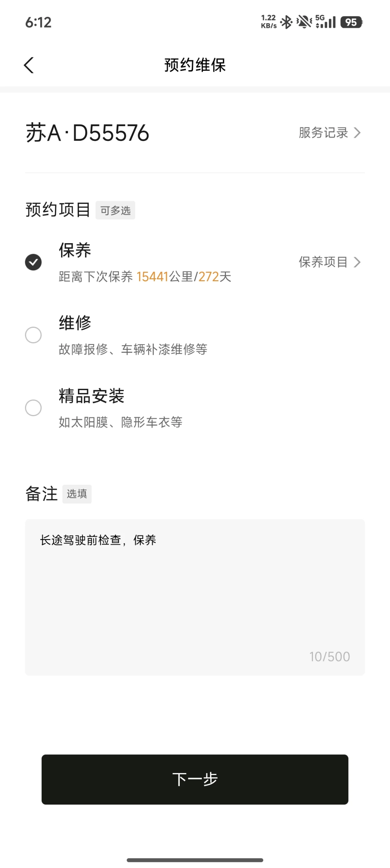Image resolution: width=390 pixels, height=868 pixels.
Task: Tap the network speed indicator
Action: [x=269, y=22]
